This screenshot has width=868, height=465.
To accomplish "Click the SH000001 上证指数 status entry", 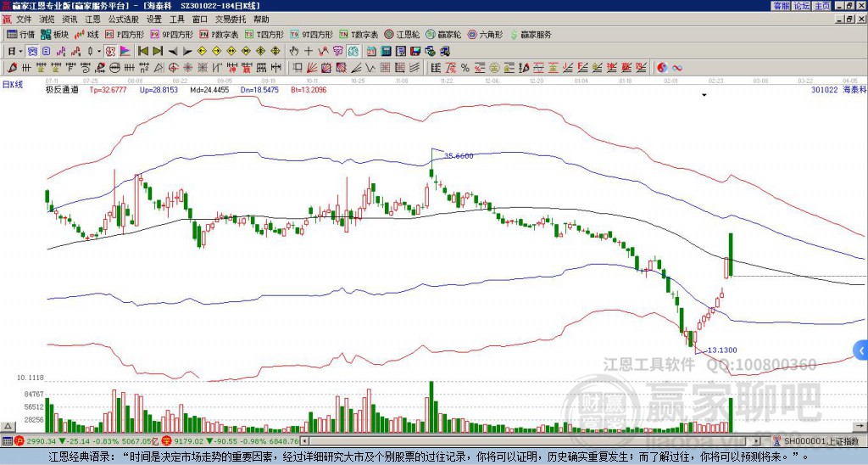I will 821,441.
